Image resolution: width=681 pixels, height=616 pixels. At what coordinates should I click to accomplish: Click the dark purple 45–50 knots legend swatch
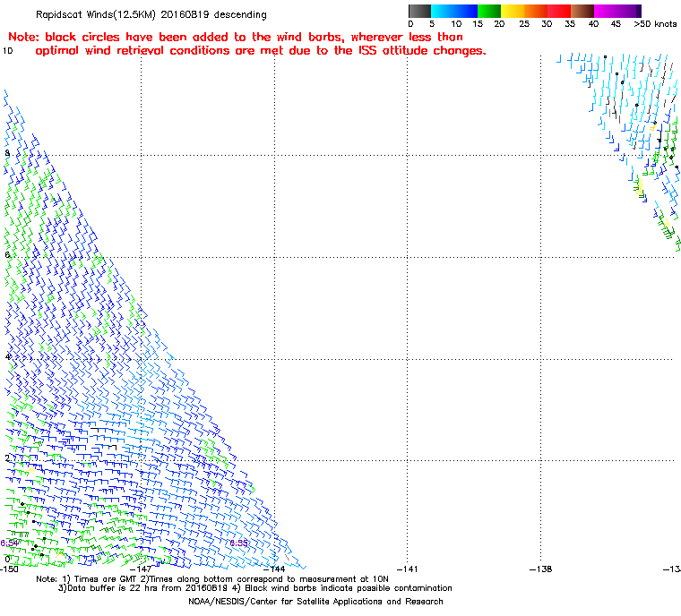coord(630,11)
